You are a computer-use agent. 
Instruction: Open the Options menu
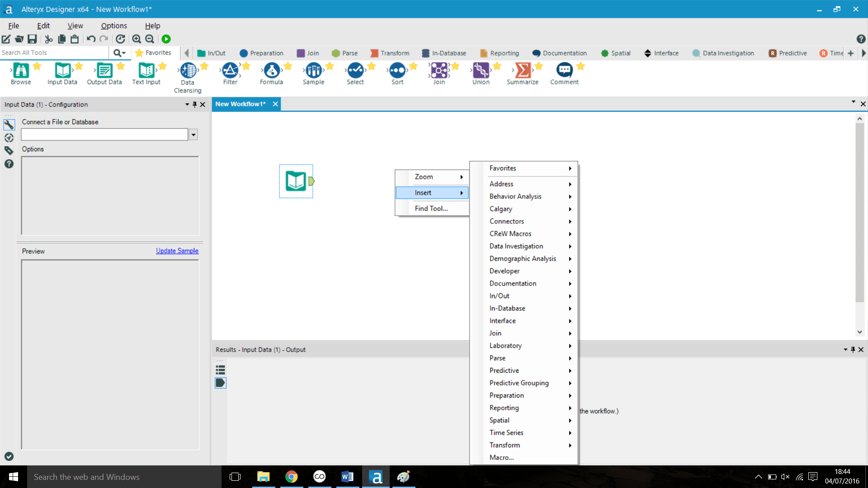pyautogui.click(x=113, y=26)
